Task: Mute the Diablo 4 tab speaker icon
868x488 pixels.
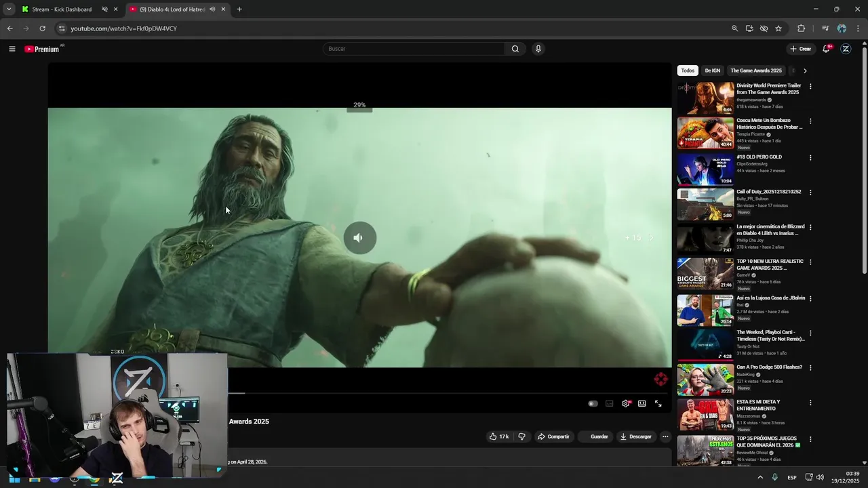Action: (x=212, y=9)
